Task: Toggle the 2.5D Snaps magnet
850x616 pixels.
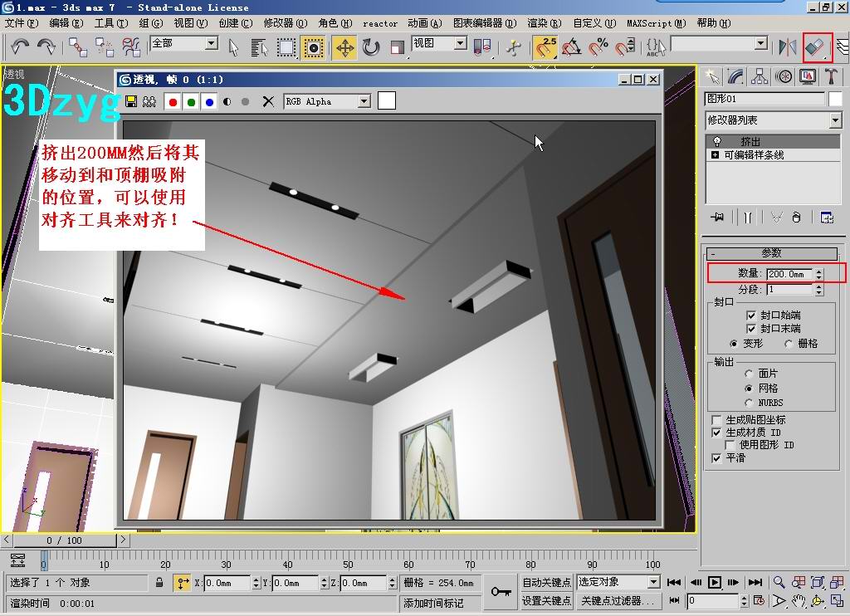Action: (545, 47)
